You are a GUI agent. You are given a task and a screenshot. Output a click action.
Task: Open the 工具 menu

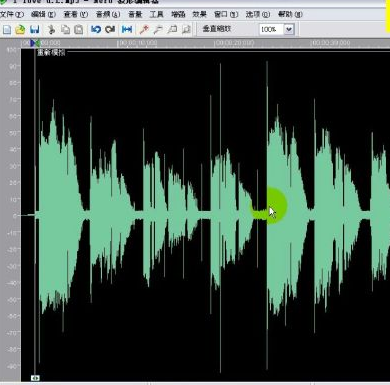pos(157,14)
